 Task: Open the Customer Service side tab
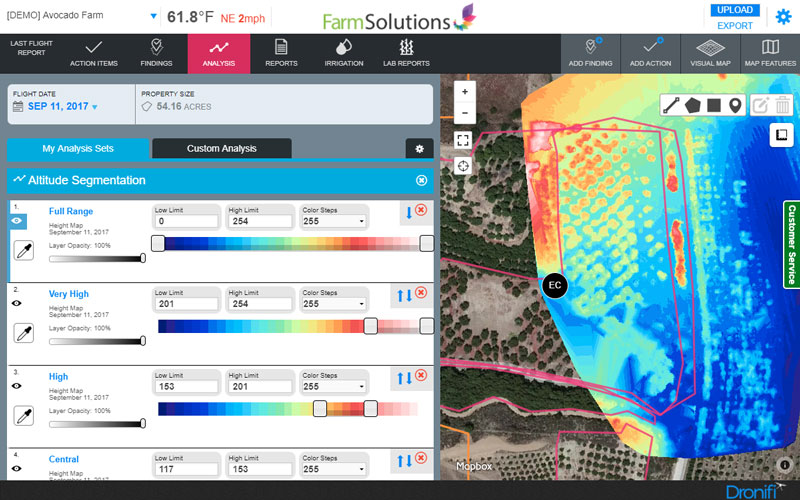click(791, 245)
